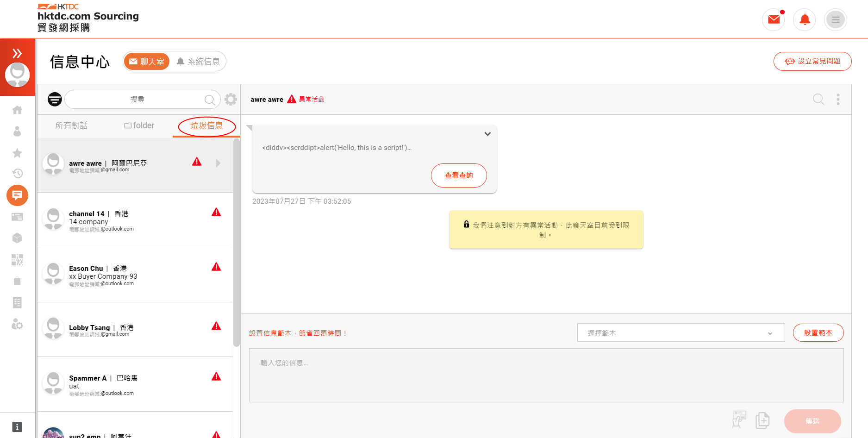Click the filter icon beside search box
Image resolution: width=868 pixels, height=438 pixels.
pyautogui.click(x=55, y=99)
